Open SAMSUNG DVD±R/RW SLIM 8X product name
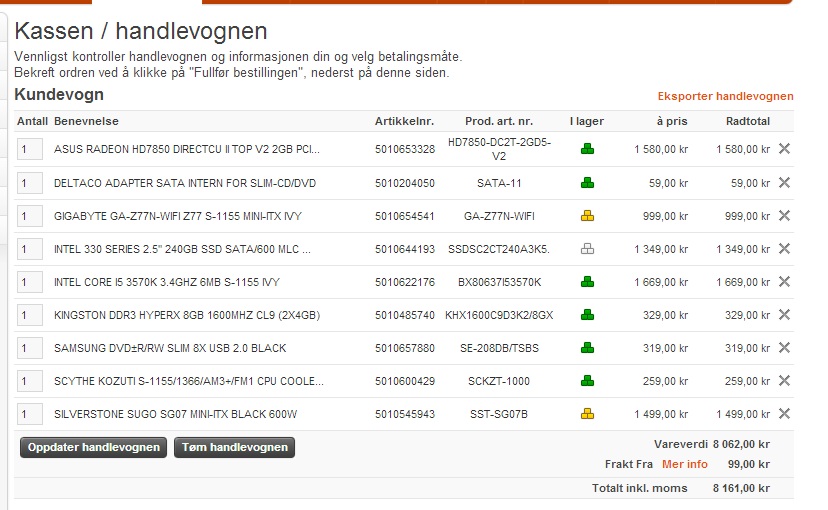Image resolution: width=828 pixels, height=510 pixels. [170, 348]
